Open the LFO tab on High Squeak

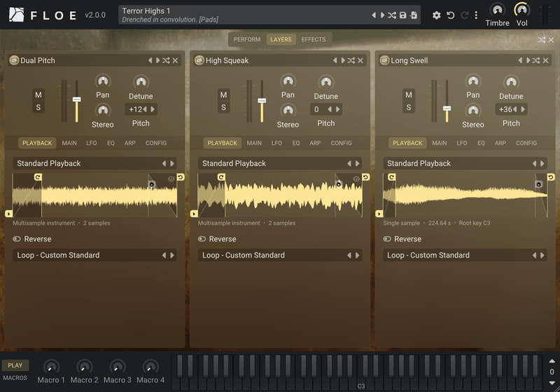click(x=276, y=143)
